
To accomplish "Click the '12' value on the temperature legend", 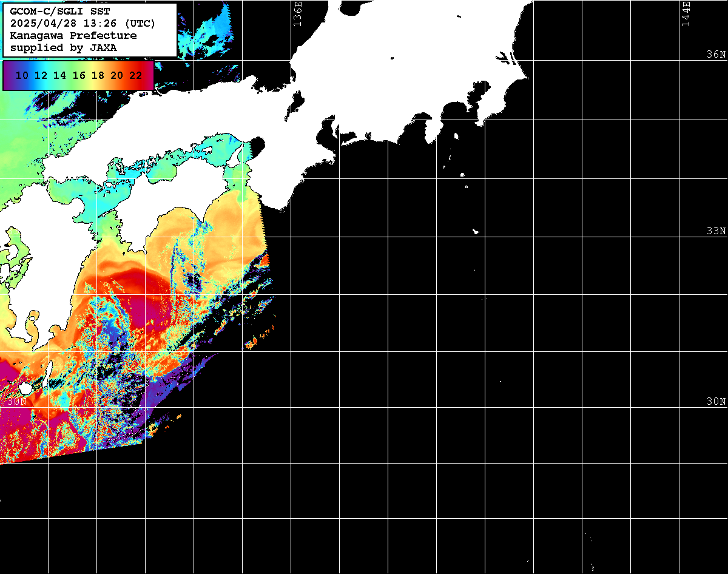I will 41,75.
